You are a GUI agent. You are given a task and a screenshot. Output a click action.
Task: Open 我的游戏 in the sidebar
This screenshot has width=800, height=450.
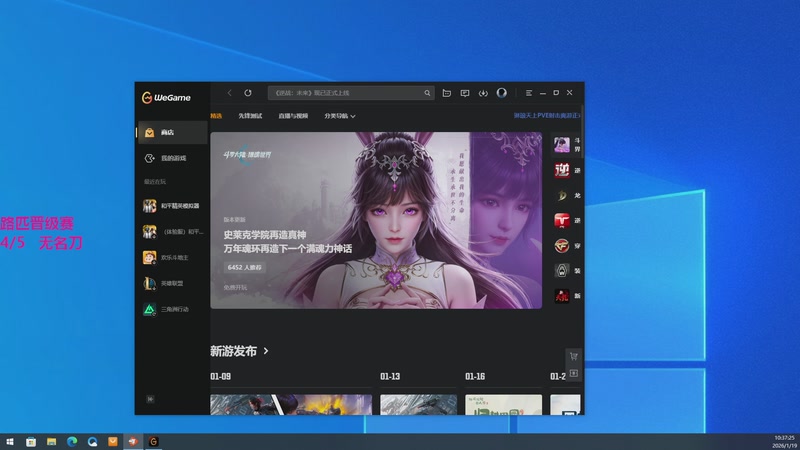point(172,159)
